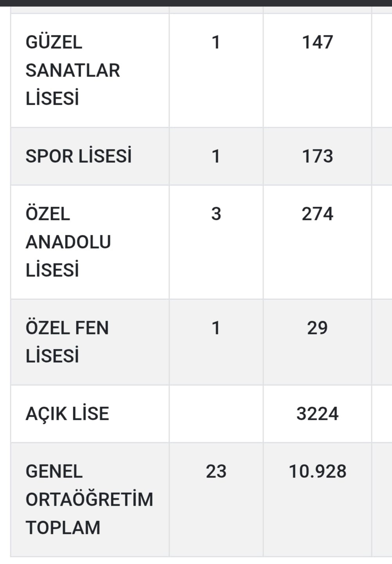Image resolution: width=392 pixels, height=564 pixels.
Task: Select the GENEL ORTAÖĞRETİM TOPLAM label
Action: (89, 499)
